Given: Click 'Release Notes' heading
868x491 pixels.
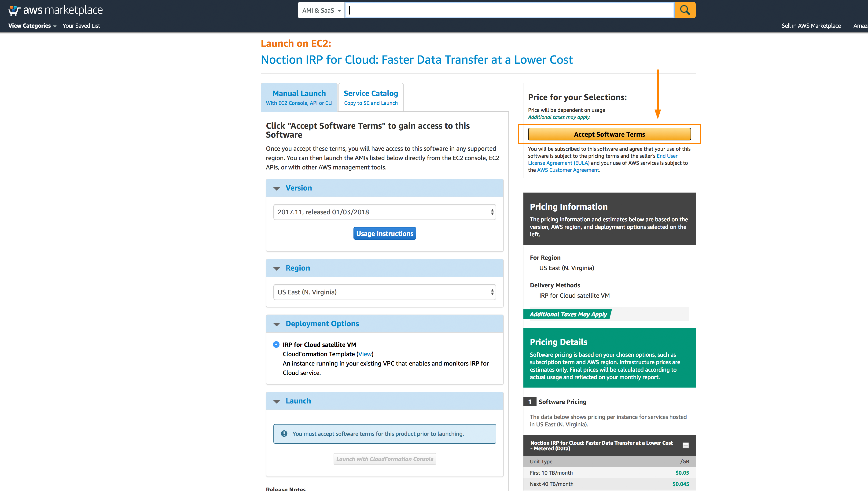Looking at the screenshot, I should click(286, 489).
